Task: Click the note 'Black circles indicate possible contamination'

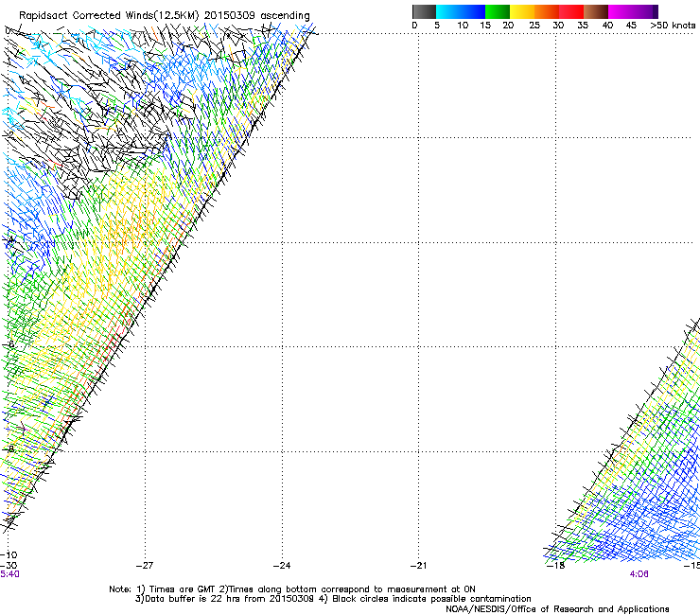Action: point(431,599)
